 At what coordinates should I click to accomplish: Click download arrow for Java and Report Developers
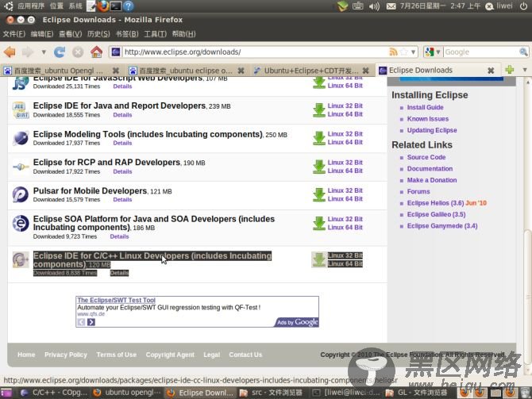[319, 110]
